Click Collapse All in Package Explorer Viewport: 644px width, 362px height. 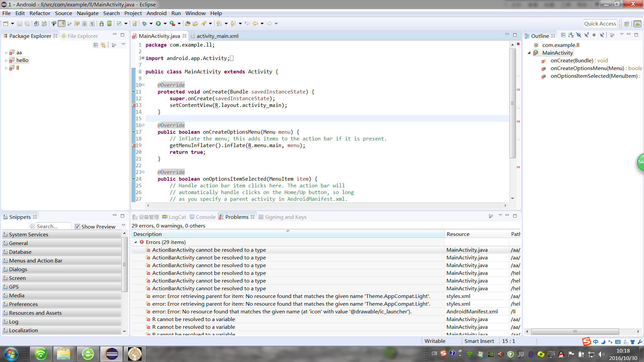[x=96, y=45]
